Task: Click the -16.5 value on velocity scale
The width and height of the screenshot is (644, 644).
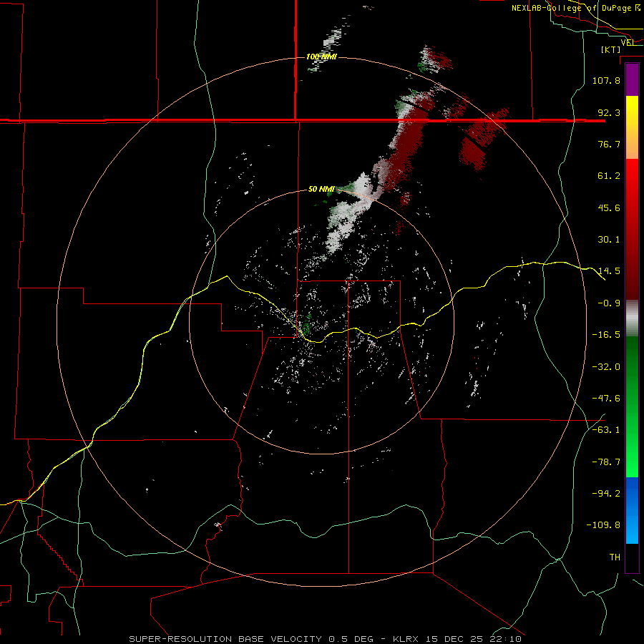Action: 606,335
